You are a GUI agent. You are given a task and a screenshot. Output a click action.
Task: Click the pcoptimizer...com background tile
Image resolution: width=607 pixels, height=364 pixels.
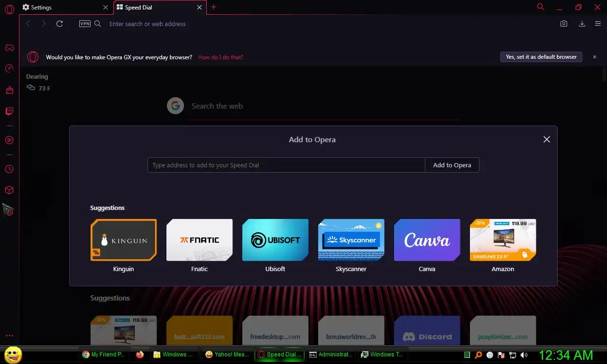[x=503, y=330]
